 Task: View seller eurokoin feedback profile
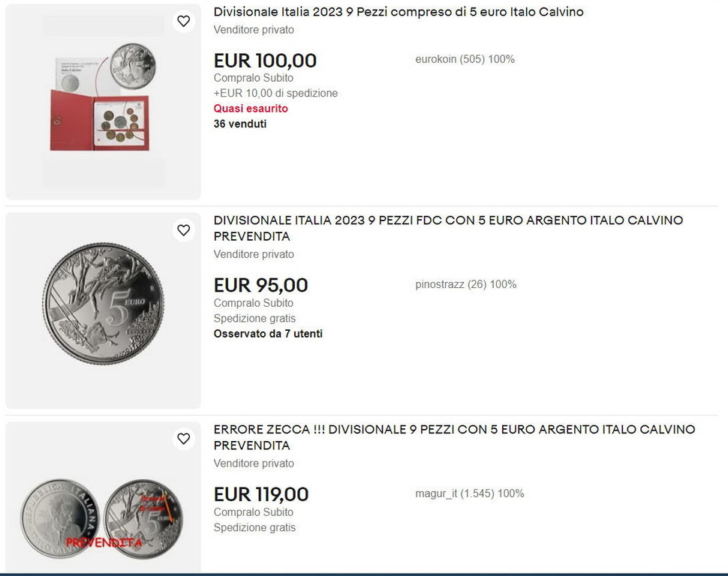(465, 59)
